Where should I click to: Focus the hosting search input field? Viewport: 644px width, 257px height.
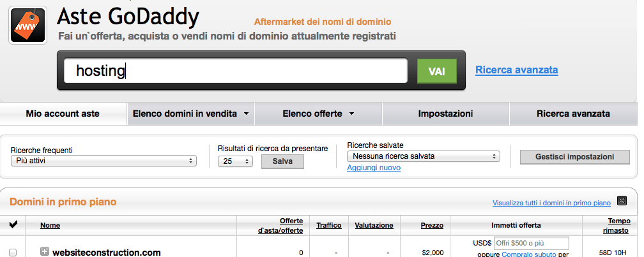click(236, 71)
